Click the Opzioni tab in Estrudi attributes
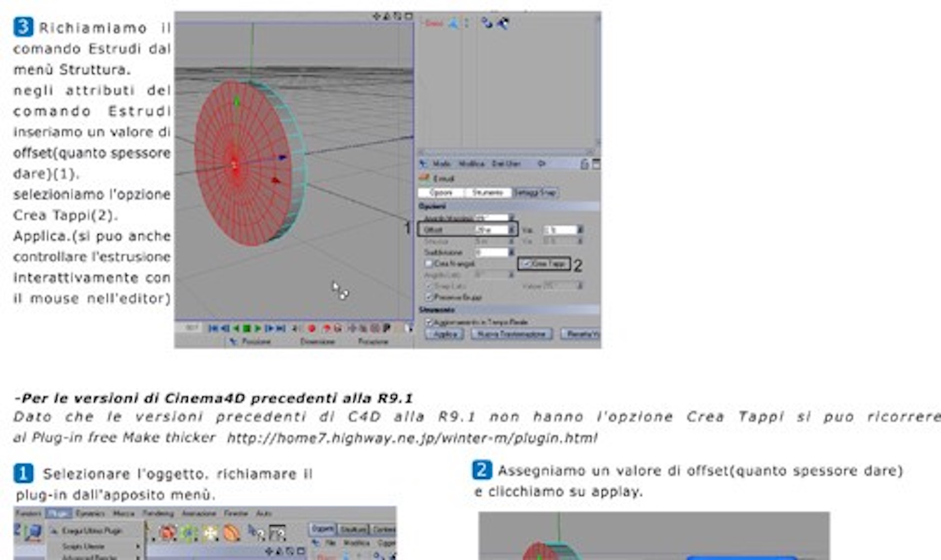The height and width of the screenshot is (560, 941). pyautogui.click(x=441, y=193)
